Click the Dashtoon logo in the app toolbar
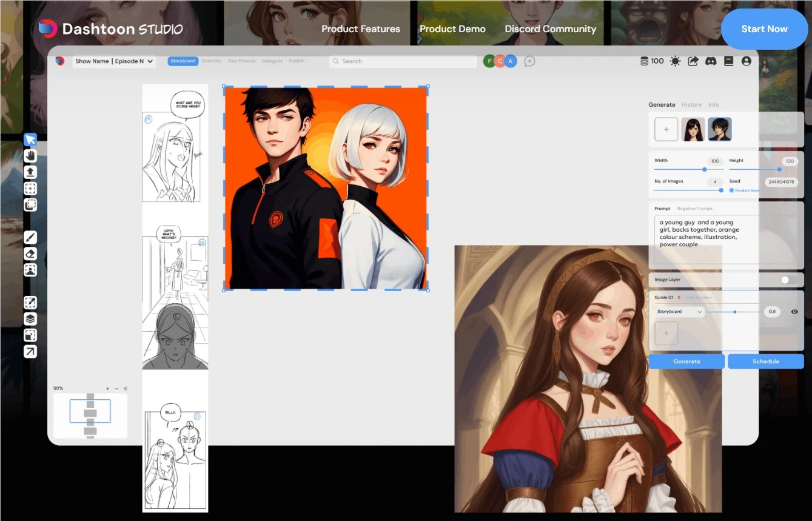 tap(59, 61)
